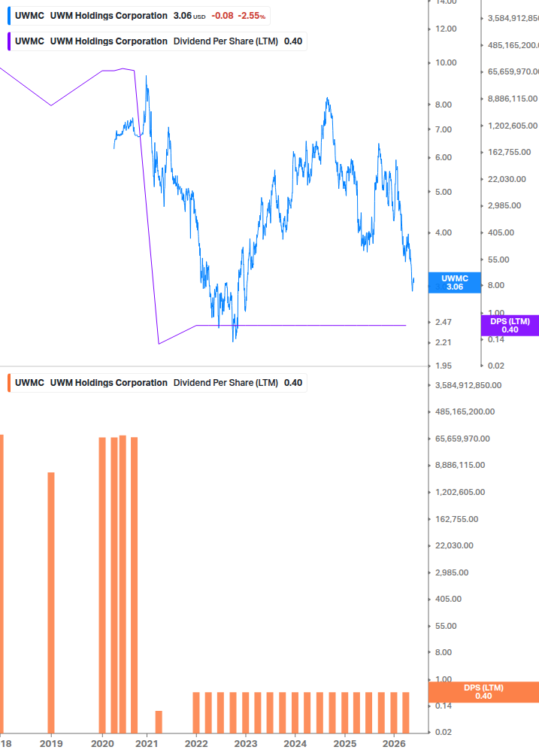Viewport: 539px width, 756px height.
Task: Click 405.00 on the upper chart's DPS axis
Action: pos(501,233)
